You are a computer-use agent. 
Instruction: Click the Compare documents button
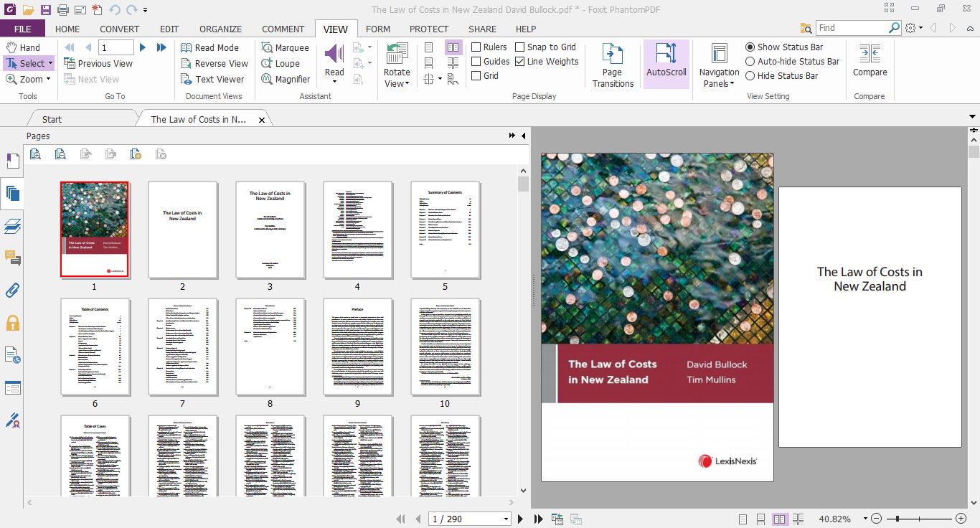(870, 60)
